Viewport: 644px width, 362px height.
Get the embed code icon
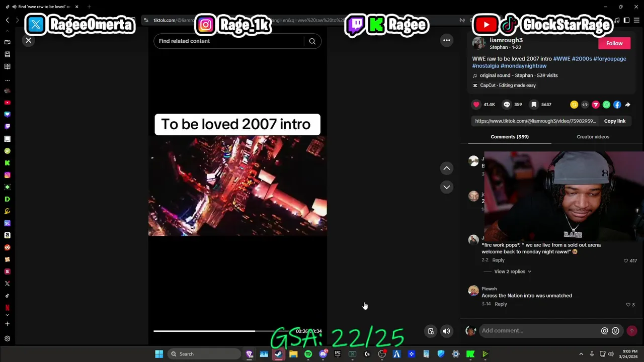pyautogui.click(x=585, y=105)
